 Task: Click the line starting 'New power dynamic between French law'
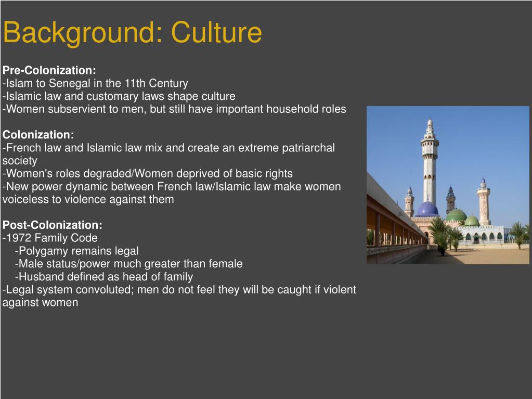171,186
